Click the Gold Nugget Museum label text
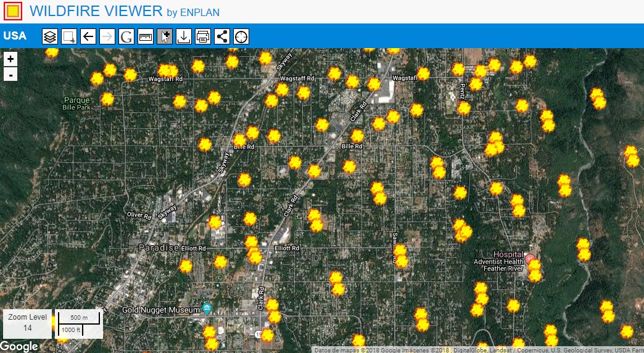The image size is (644, 353). tap(161, 310)
